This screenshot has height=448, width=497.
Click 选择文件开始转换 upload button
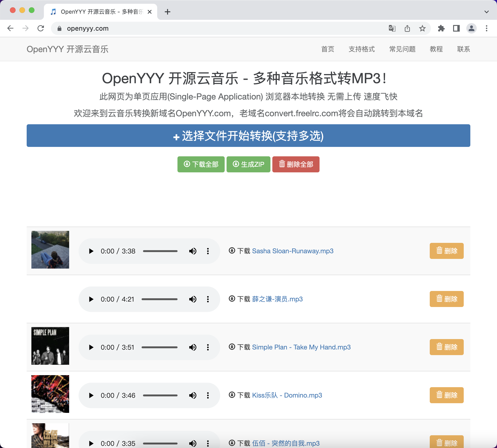pos(248,136)
